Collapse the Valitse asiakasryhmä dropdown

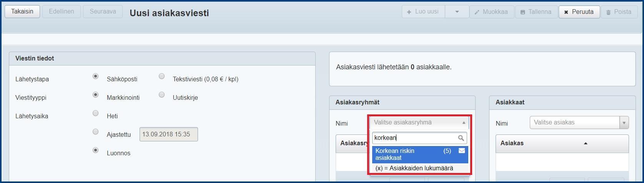click(x=464, y=123)
